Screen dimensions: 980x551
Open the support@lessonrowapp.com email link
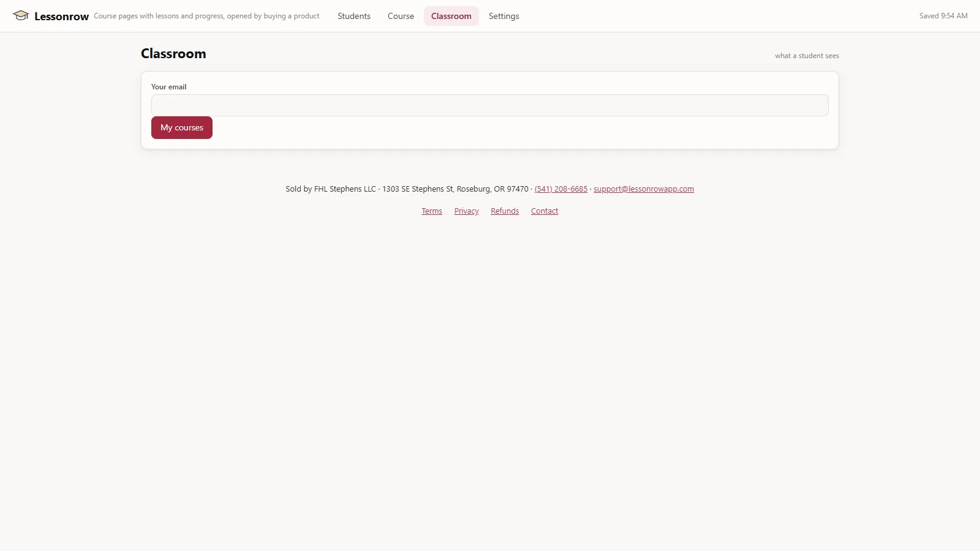coord(644,189)
